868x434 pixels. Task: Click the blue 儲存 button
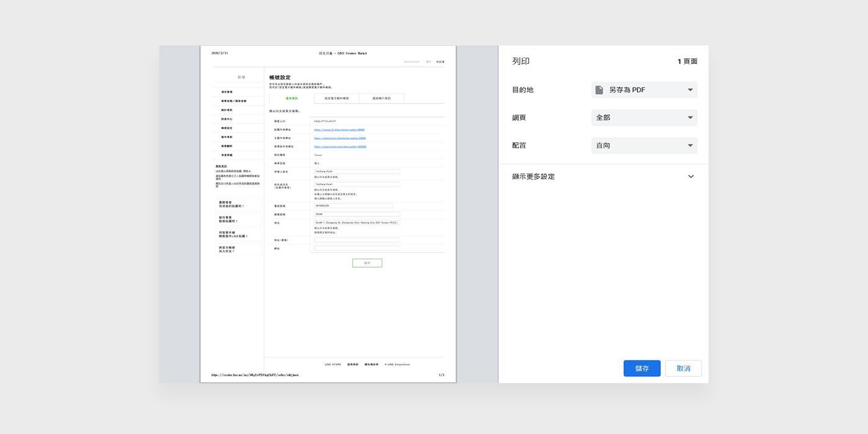coord(642,368)
